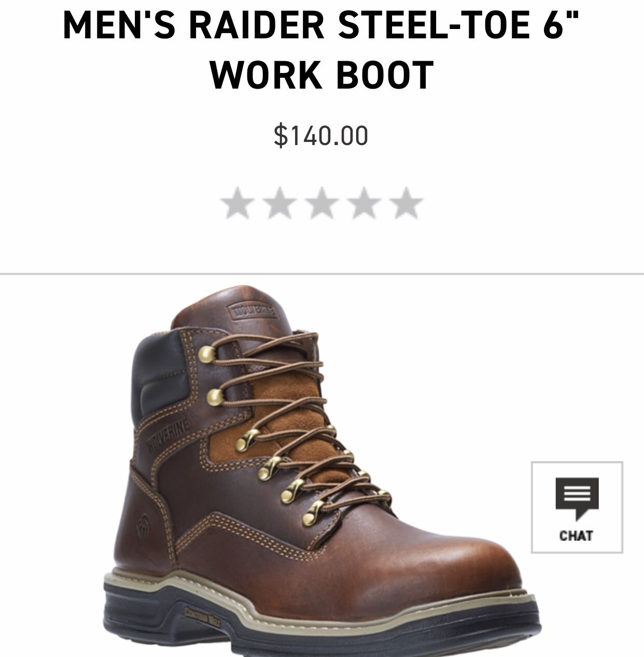Click the Wolverine logo on boot tongue
Image resolution: width=644 pixels, height=657 pixels.
pos(254,312)
